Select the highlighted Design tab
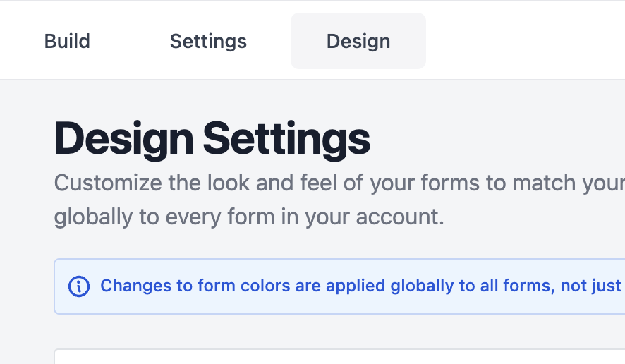This screenshot has width=625, height=364. [358, 41]
